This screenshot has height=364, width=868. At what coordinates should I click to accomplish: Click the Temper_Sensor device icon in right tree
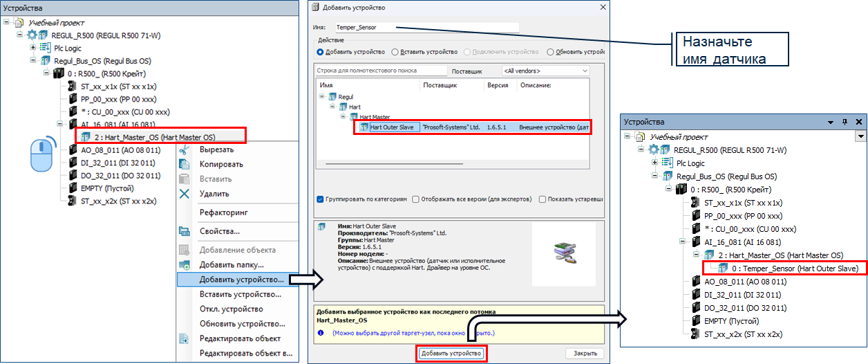click(x=724, y=268)
